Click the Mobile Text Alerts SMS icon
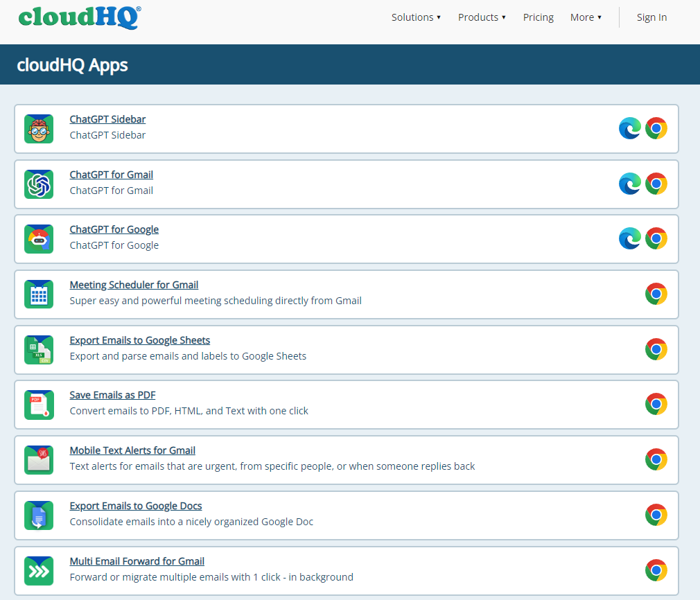Screen dimensions: 700x600 [x=39, y=460]
